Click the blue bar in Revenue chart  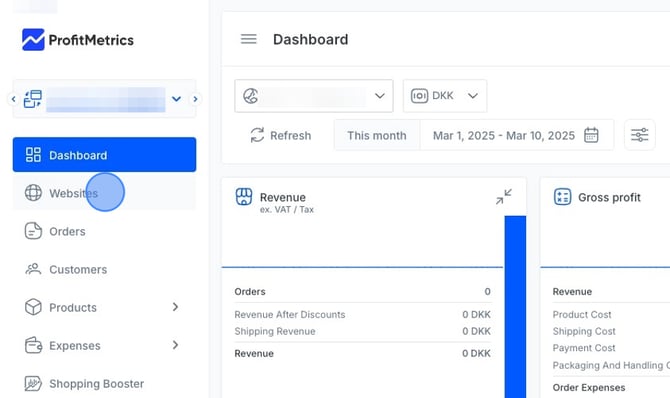[515, 307]
